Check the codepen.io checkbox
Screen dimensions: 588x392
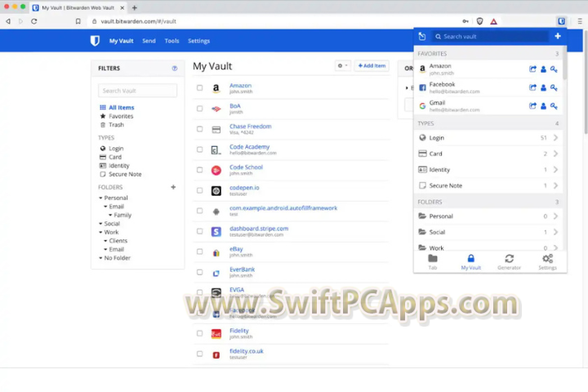199,190
